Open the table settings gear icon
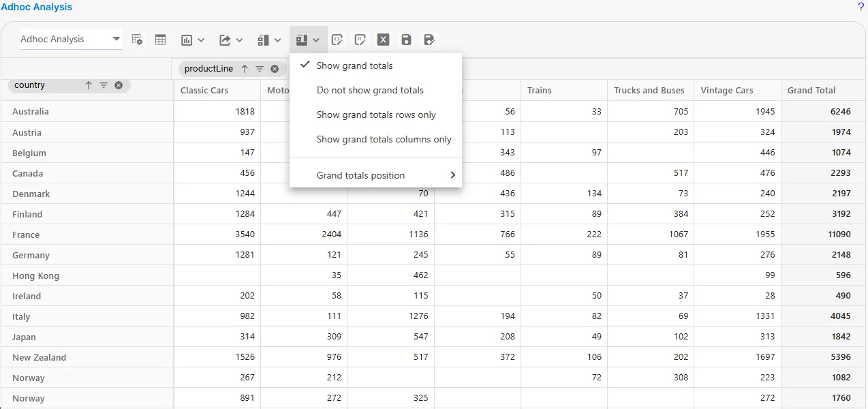 (x=137, y=40)
